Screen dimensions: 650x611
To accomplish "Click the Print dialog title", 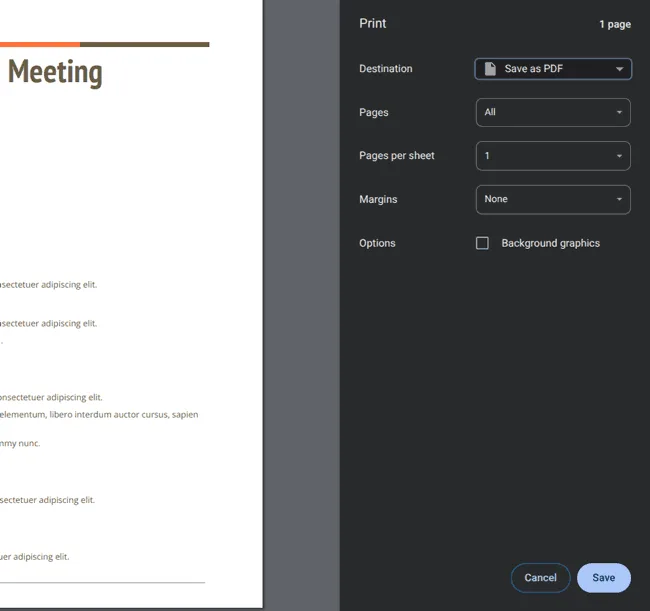I will [373, 23].
